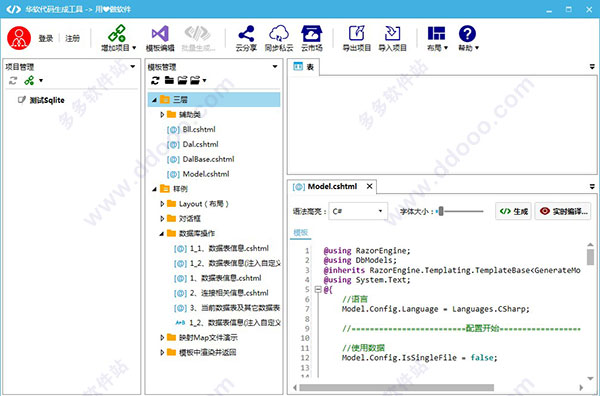Select 1_1、数据表信息.cshtml template
The width and height of the screenshot is (600, 396).
point(229,248)
